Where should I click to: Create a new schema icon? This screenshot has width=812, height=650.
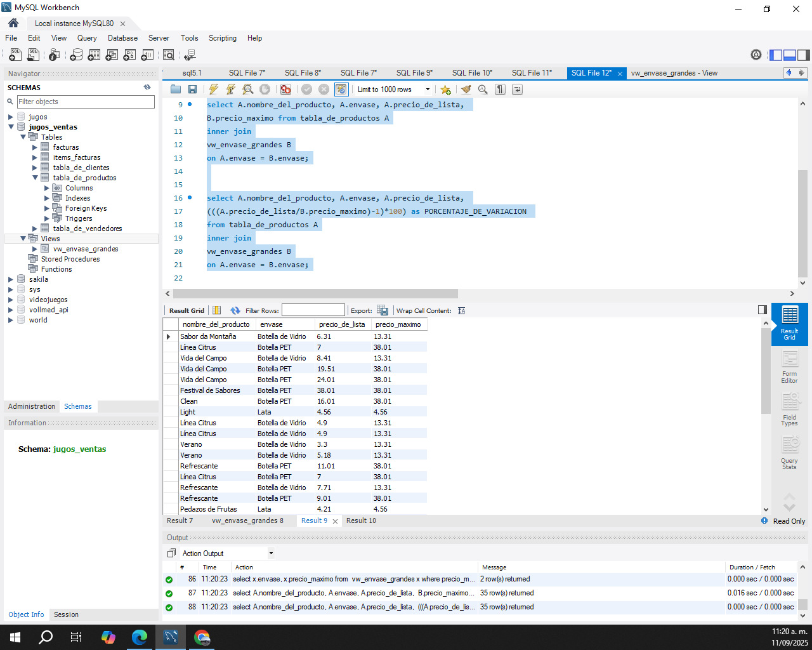click(76, 55)
